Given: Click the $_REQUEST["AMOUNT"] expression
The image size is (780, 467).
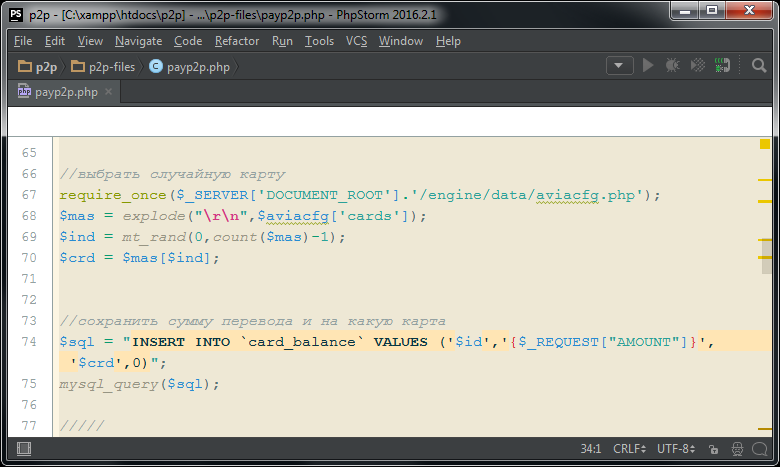Looking at the screenshot, I should click(603, 342).
